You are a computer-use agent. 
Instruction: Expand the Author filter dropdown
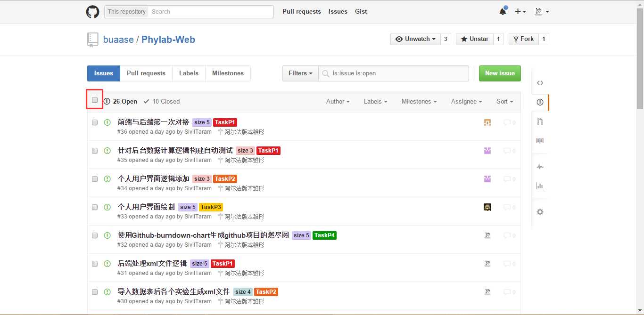coord(338,101)
